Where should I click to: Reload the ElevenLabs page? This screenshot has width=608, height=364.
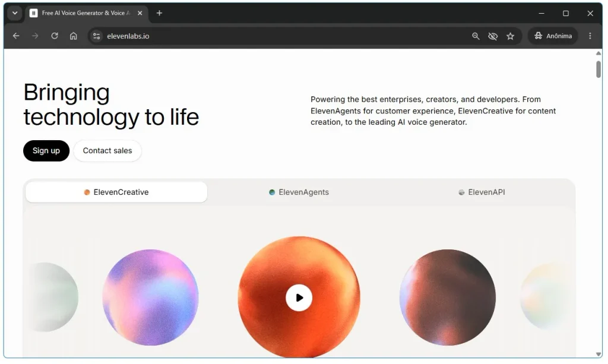pyautogui.click(x=55, y=36)
